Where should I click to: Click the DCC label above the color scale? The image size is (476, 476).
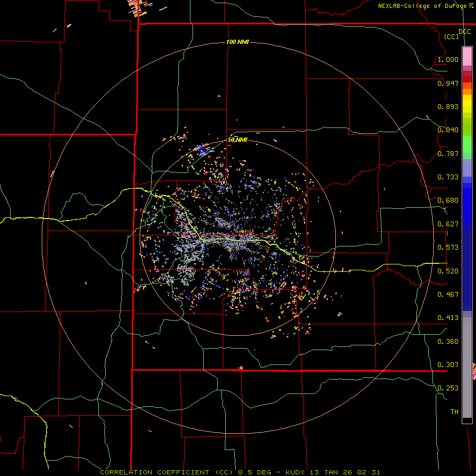(x=465, y=32)
